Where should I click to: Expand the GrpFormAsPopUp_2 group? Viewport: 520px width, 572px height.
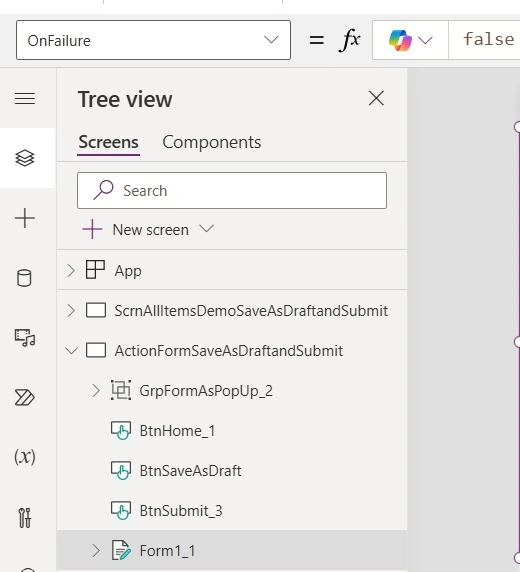coord(96,391)
